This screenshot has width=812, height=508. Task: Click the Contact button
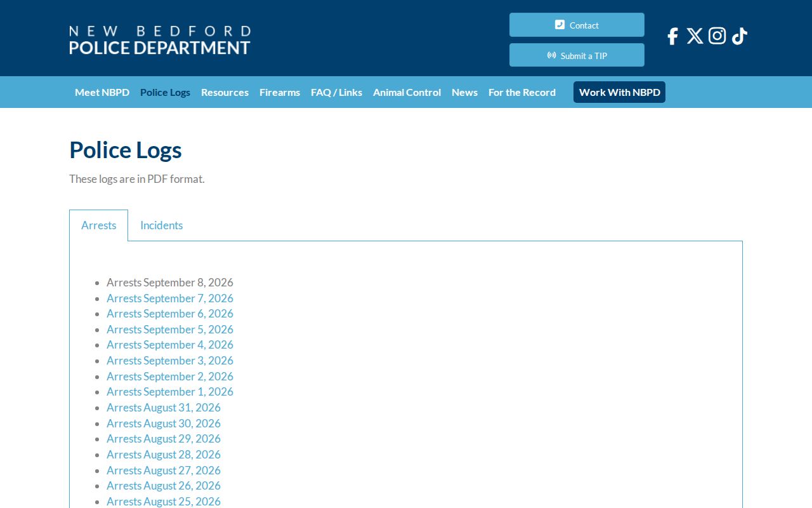coord(577,25)
